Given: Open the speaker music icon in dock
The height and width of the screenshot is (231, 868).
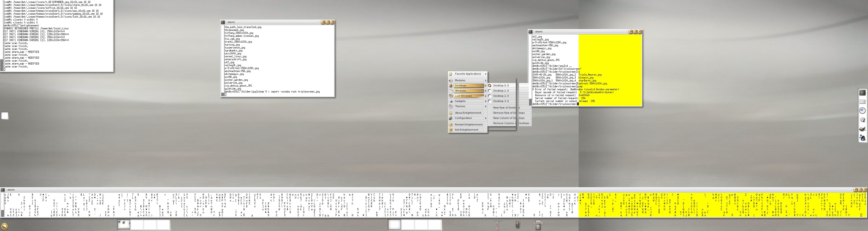Looking at the screenshot, I should pos(862,138).
